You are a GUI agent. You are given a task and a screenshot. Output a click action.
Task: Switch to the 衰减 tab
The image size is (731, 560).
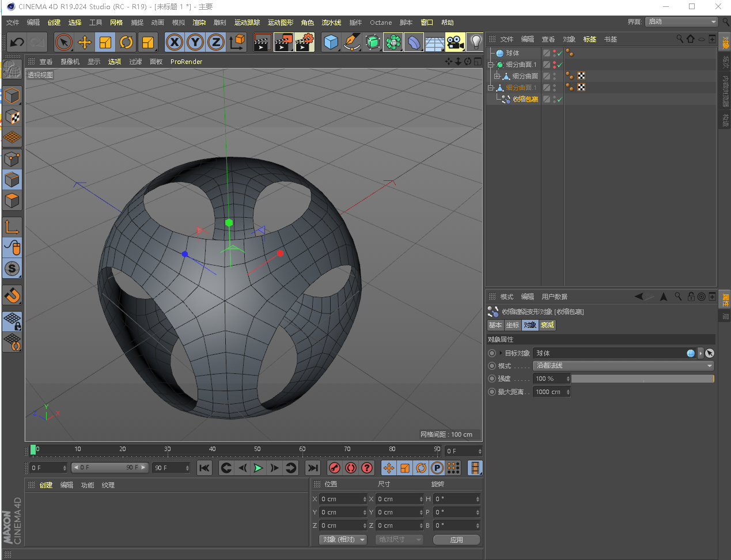click(x=547, y=325)
